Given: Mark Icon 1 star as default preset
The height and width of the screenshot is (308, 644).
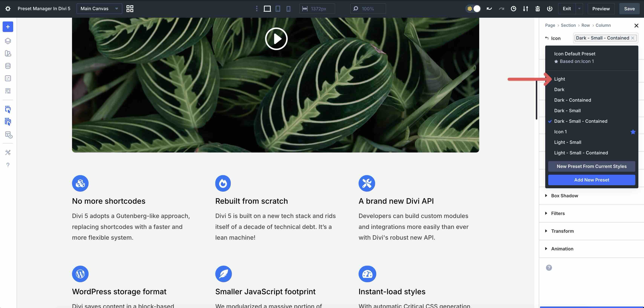Looking at the screenshot, I should tap(633, 132).
